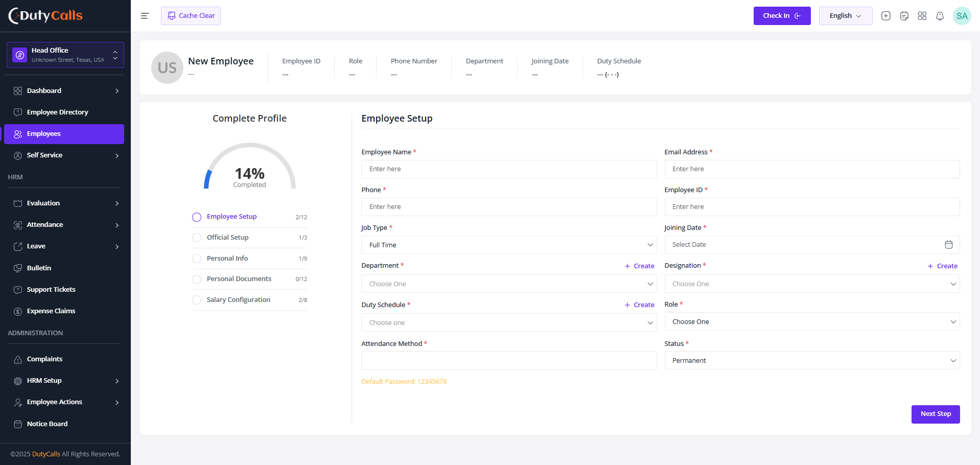980x465 pixels.
Task: Click the quick-add plus icon in header
Action: point(886,16)
